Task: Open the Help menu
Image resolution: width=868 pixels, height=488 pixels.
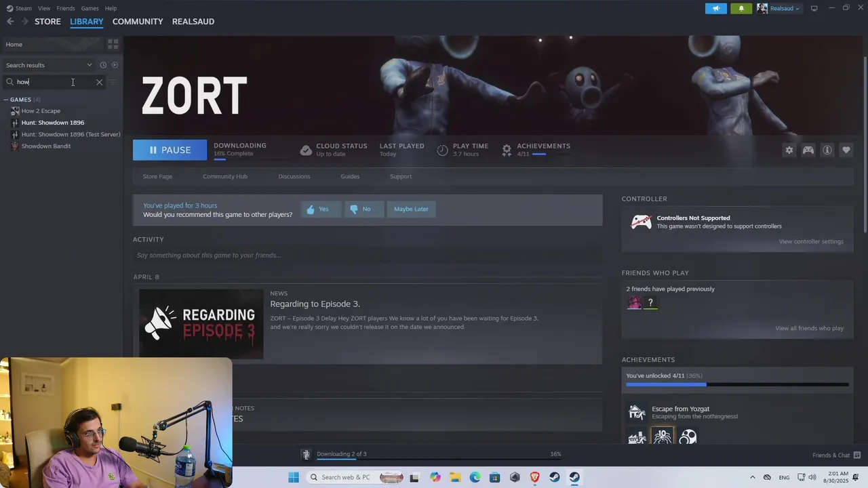Action: pyautogui.click(x=111, y=8)
